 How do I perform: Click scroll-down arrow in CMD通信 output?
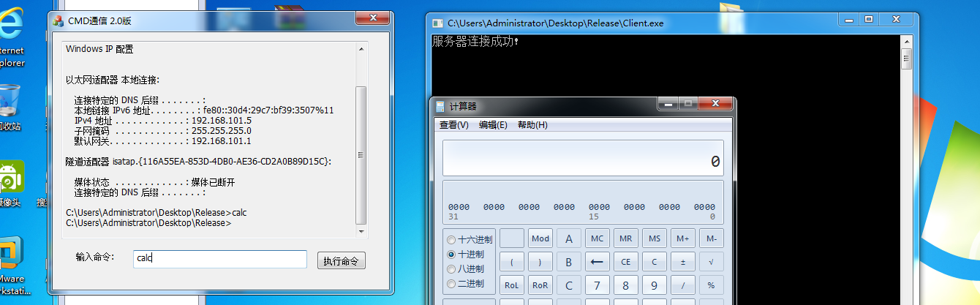(x=361, y=231)
